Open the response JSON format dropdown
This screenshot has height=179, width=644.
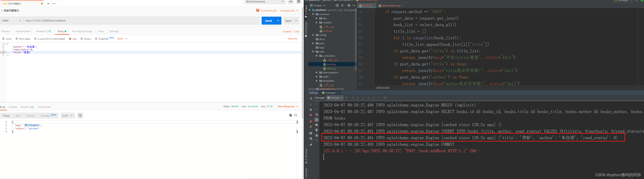click(67, 116)
